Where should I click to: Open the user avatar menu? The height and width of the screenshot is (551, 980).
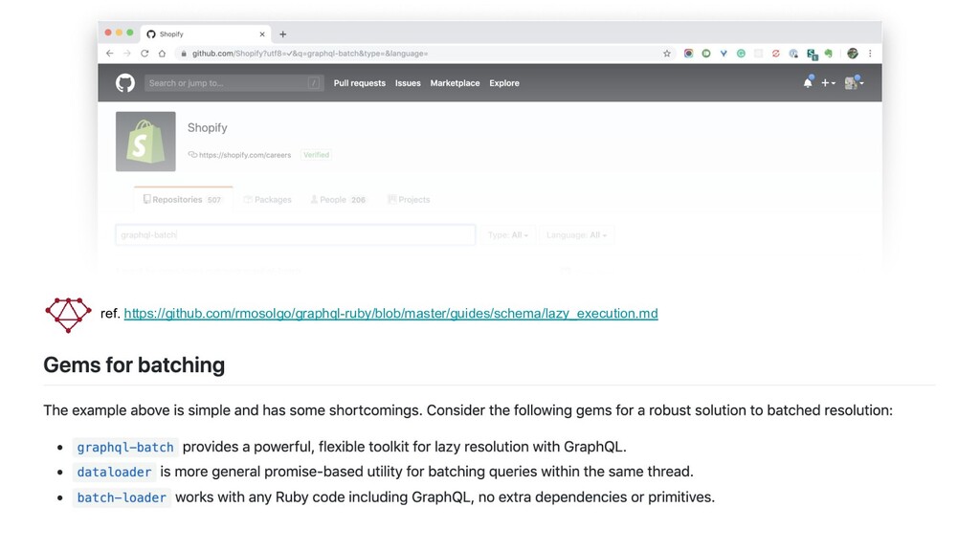(x=853, y=83)
